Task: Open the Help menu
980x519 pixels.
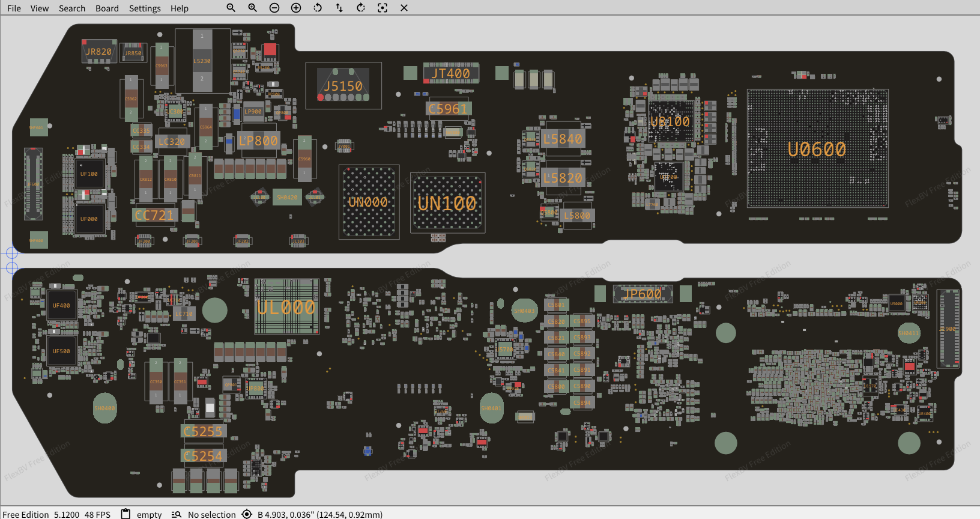Action: click(179, 8)
